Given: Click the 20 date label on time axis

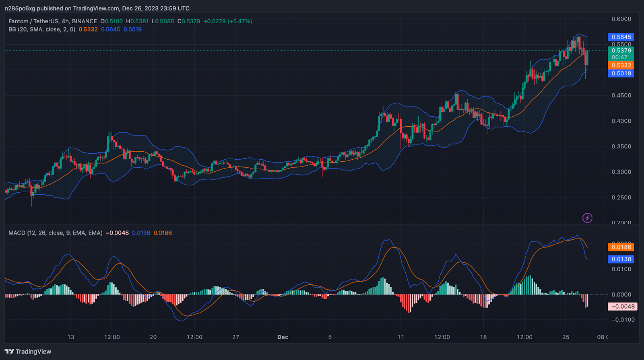Looking at the screenshot, I should pos(153,337).
